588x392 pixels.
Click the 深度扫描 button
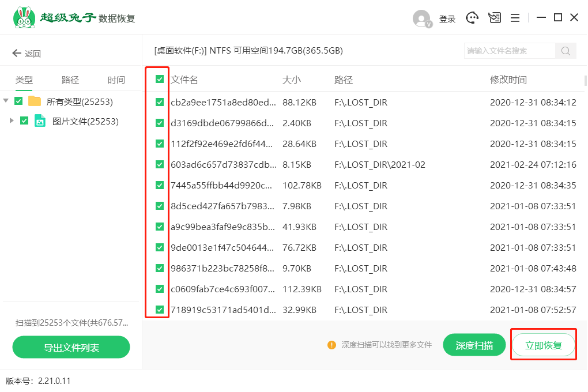(474, 345)
